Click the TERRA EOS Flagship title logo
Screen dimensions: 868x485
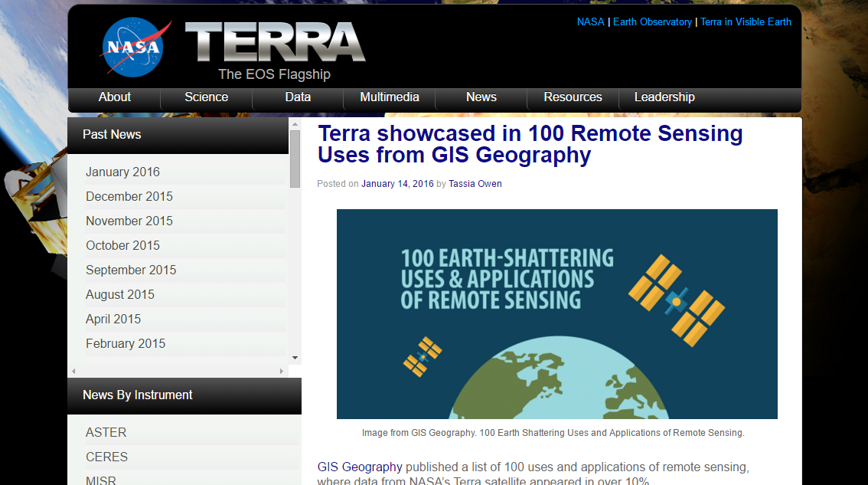(x=275, y=51)
